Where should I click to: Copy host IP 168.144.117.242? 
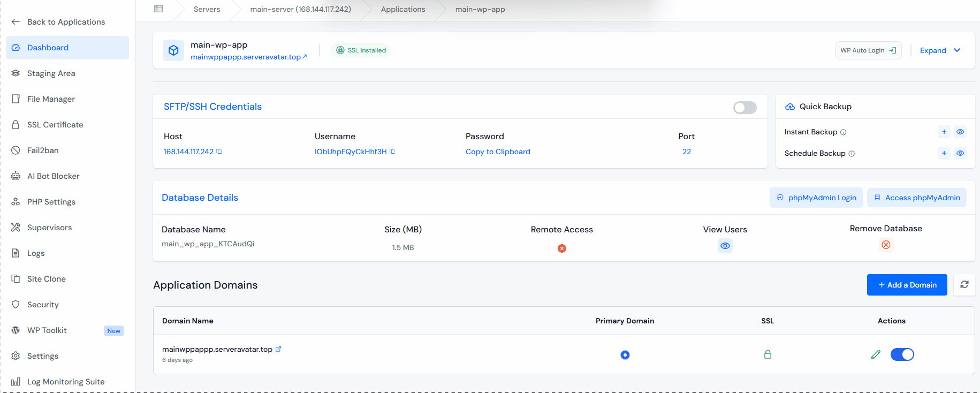point(219,152)
